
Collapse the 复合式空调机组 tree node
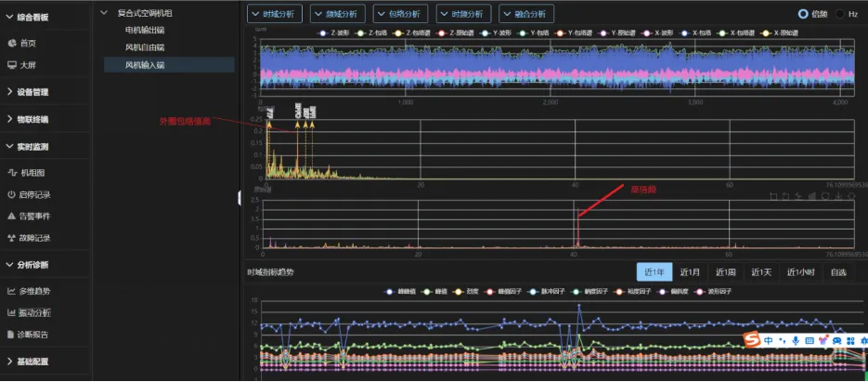104,12
